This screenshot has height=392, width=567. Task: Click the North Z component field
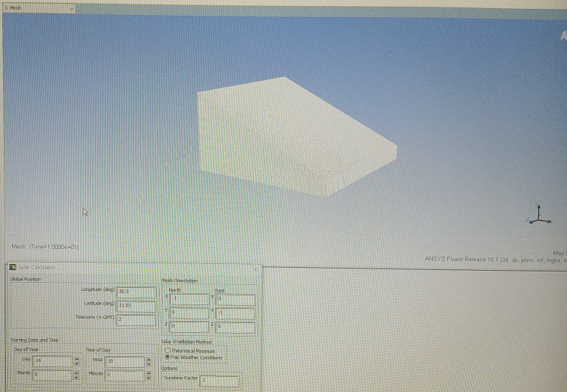[x=189, y=326]
